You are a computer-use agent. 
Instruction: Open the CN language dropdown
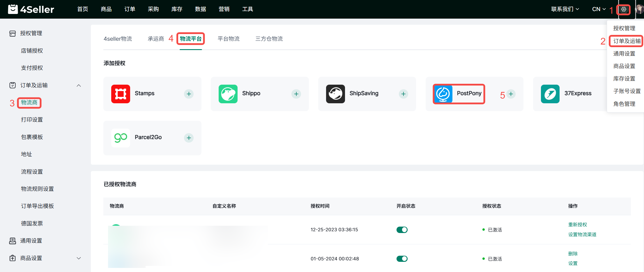pos(599,9)
